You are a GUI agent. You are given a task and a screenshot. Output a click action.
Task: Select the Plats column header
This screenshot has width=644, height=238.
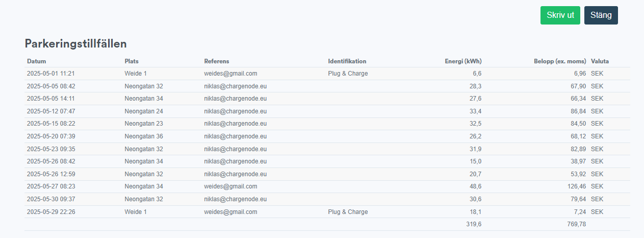pos(132,61)
